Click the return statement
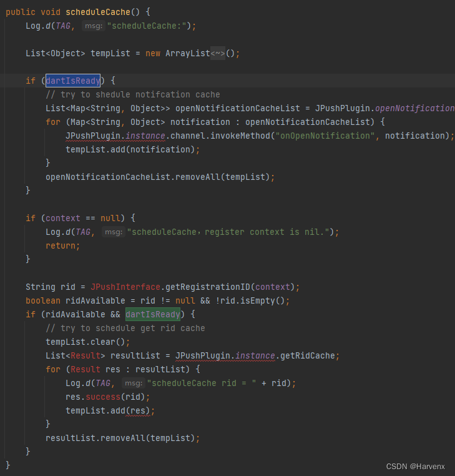Viewport: 455px width, 476px height. point(63,245)
